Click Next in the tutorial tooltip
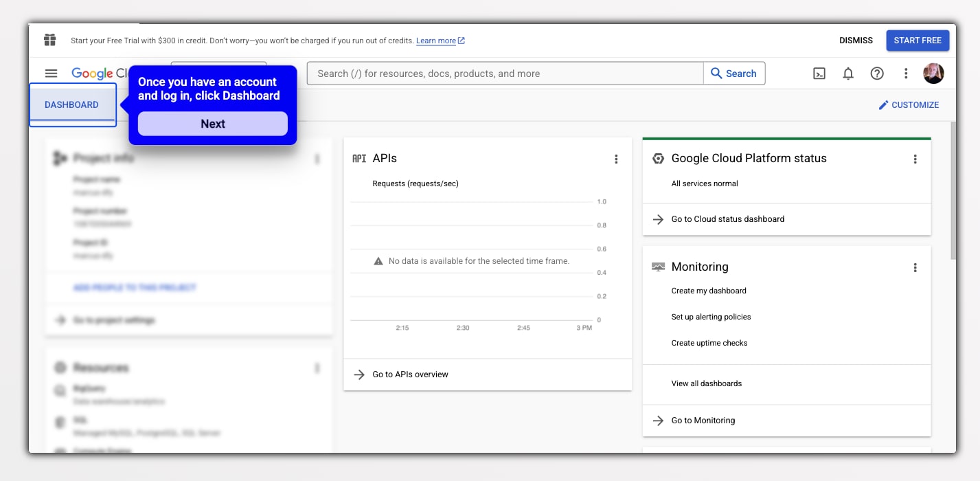 pos(213,124)
